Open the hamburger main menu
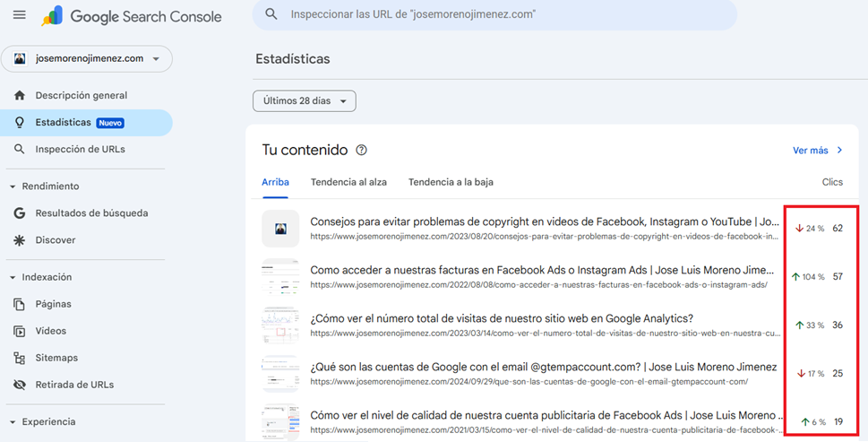868x442 pixels. tap(19, 15)
